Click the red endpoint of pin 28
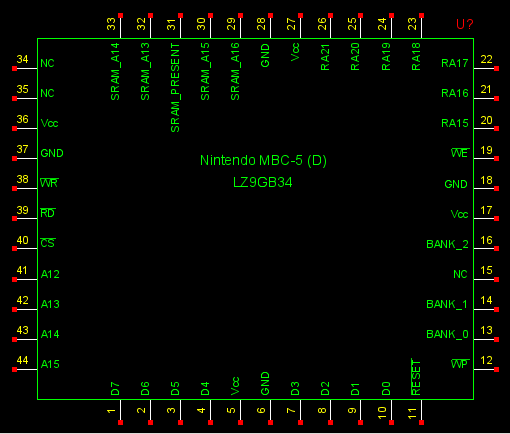Screen dimensions: 510x434 (x=270, y=15)
